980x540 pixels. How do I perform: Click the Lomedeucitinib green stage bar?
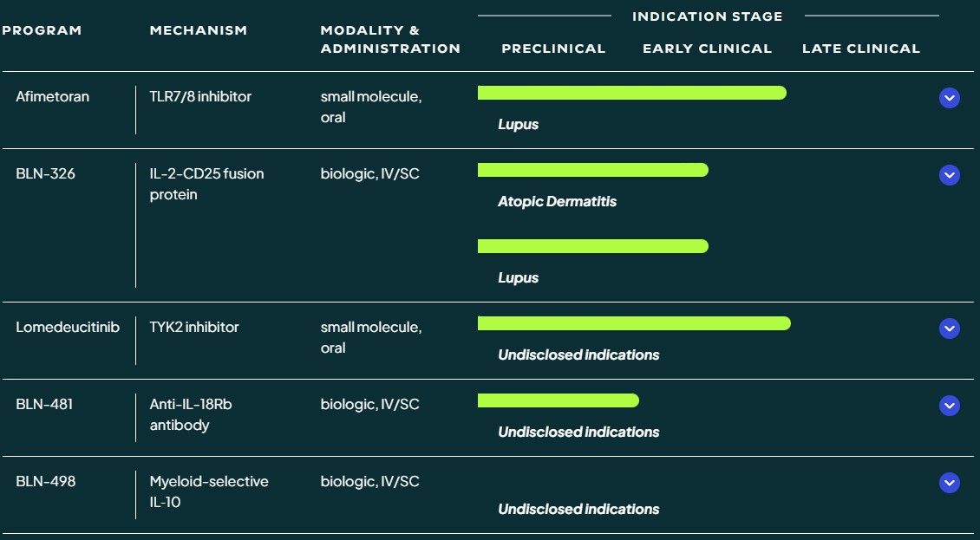pyautogui.click(x=634, y=323)
